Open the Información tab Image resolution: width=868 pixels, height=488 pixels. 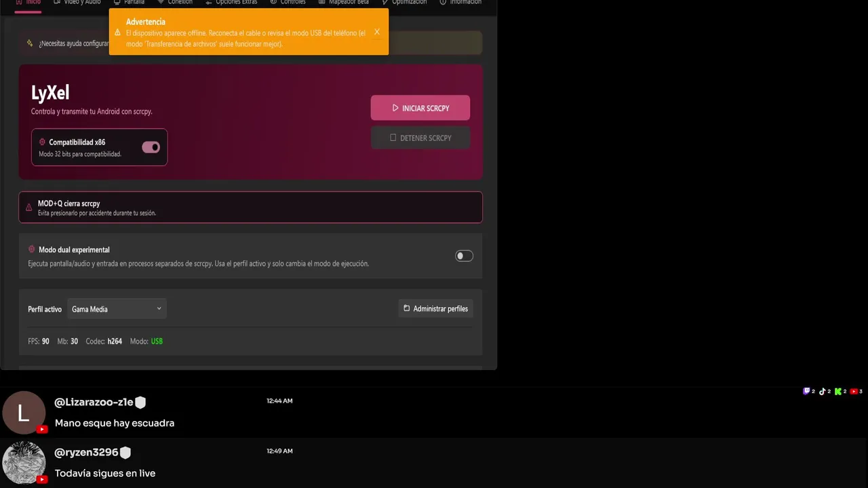(x=460, y=3)
